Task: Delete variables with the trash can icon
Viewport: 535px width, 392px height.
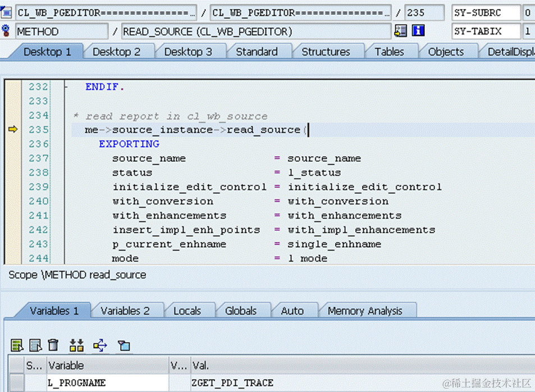Action: (53, 345)
